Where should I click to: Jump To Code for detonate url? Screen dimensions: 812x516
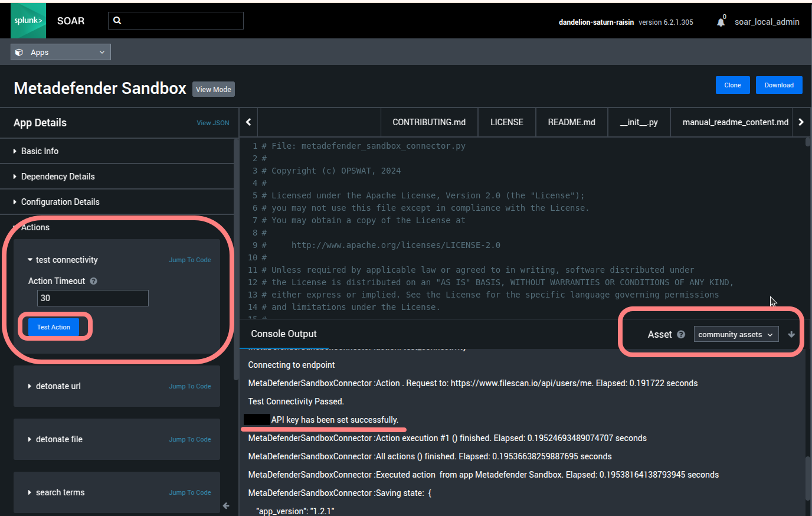pos(190,386)
